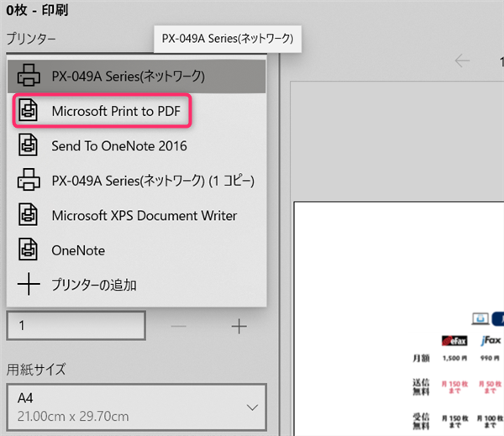The height and width of the screenshot is (436, 504).
Task: Go to previous preview page arrow
Action: pyautogui.click(x=462, y=60)
